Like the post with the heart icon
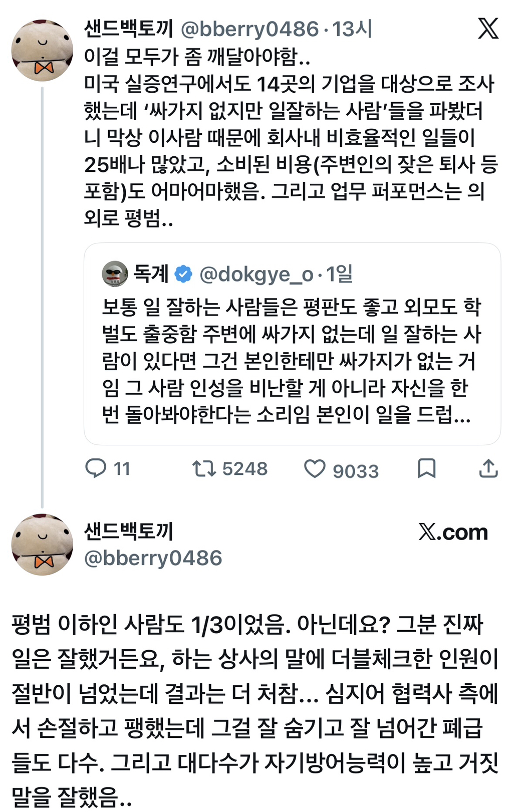The height and width of the screenshot is (812, 513). [x=315, y=469]
